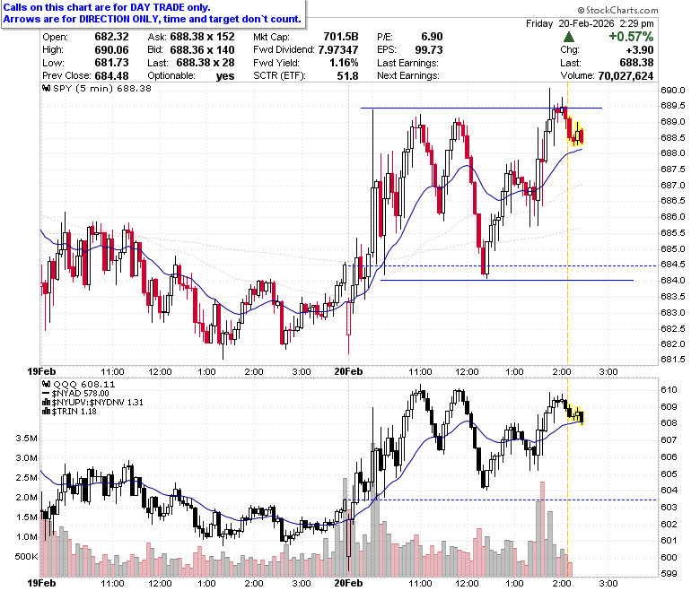Select the Prev Close value 684.48
This screenshot has height=591, width=700.
(x=111, y=76)
